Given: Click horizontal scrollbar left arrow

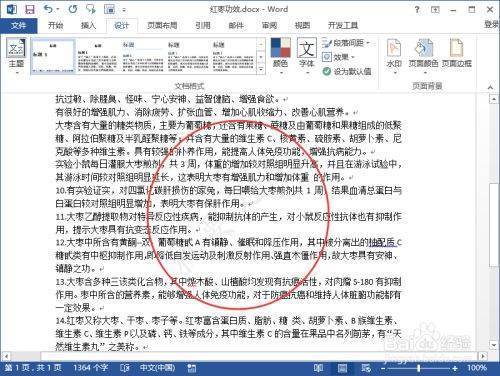Looking at the screenshot, I should click(x=5, y=356).
